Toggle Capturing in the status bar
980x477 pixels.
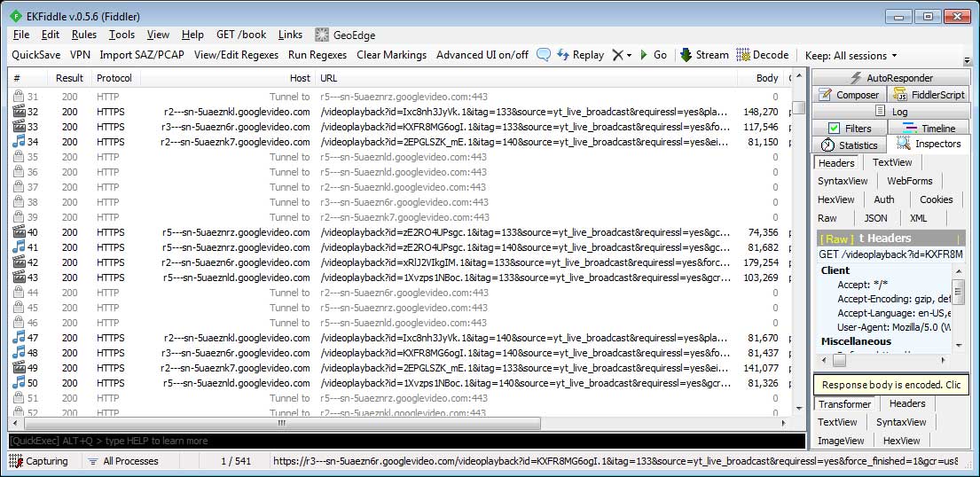[39, 461]
